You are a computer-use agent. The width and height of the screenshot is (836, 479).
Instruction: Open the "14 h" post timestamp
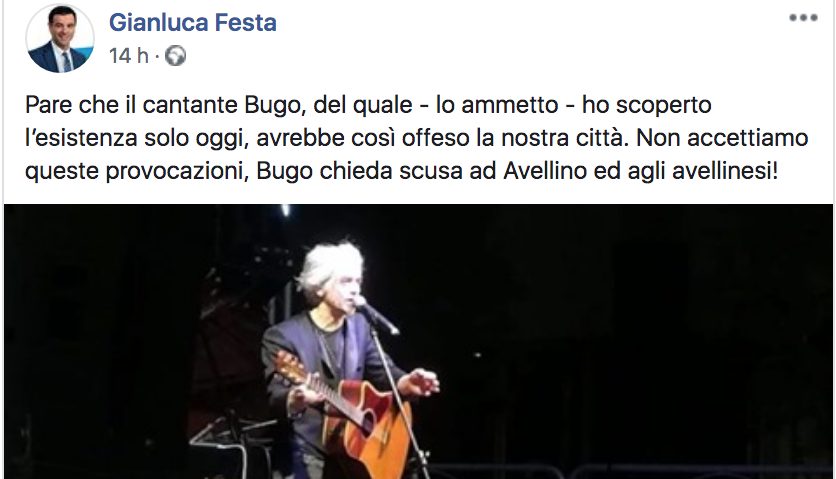128,55
